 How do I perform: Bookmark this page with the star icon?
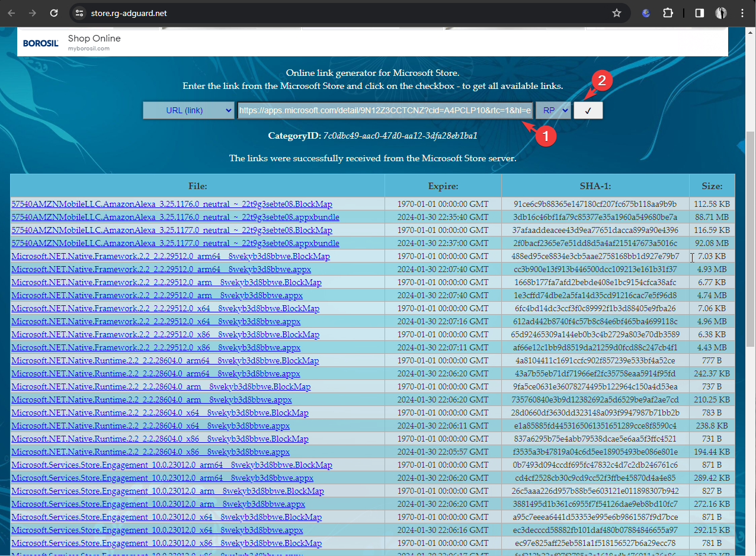[617, 13]
